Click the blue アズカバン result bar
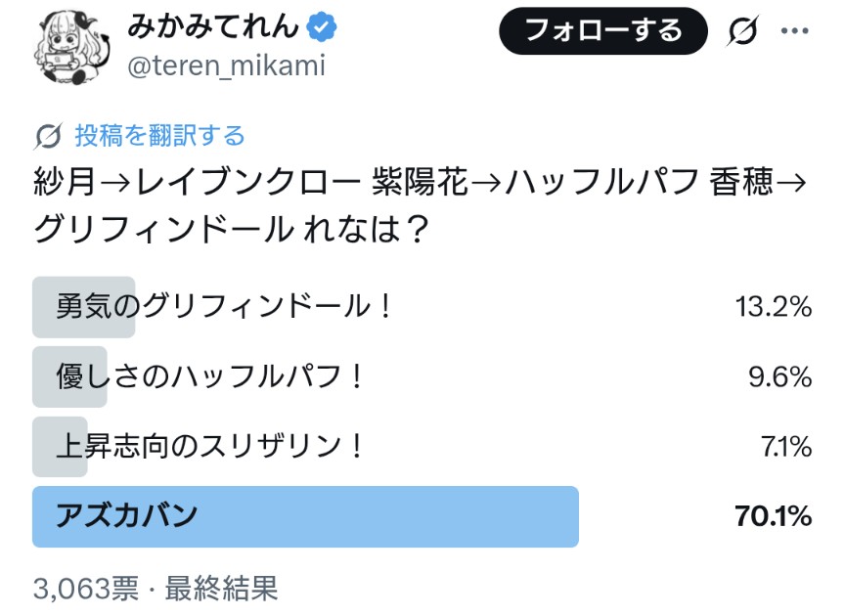The height and width of the screenshot is (616, 845). (x=305, y=516)
